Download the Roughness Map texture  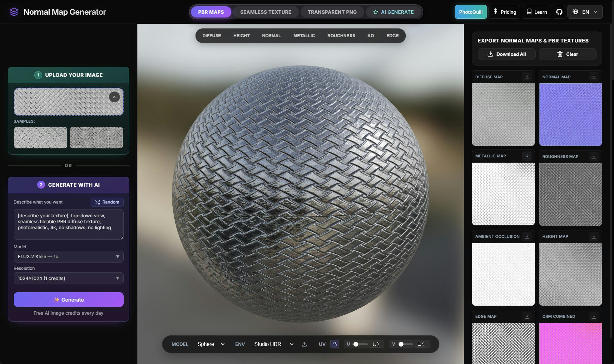594,156
